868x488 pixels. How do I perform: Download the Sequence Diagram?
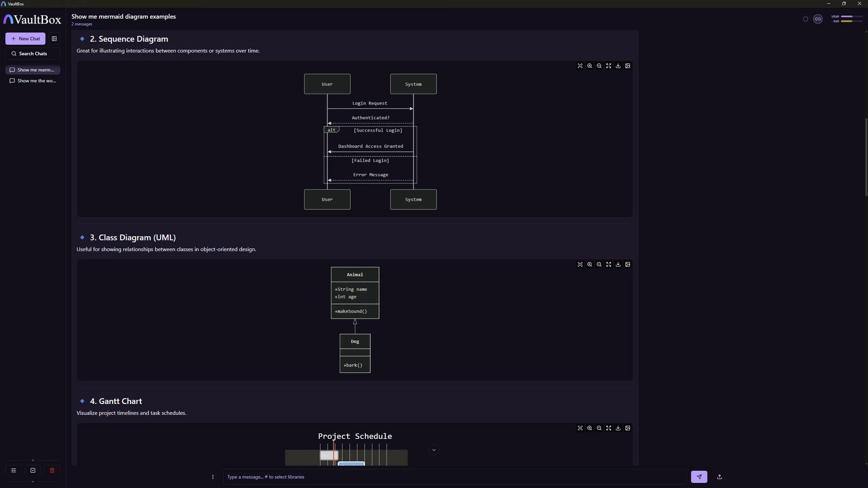tap(618, 66)
